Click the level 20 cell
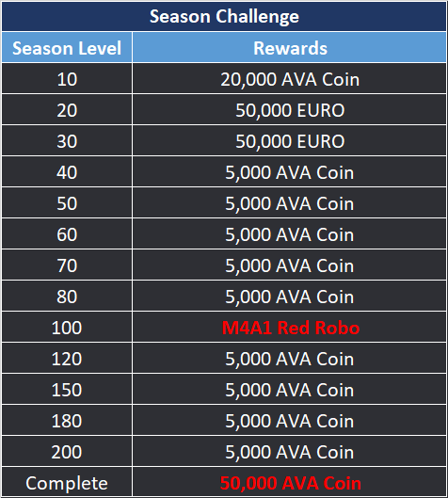448x498 pixels. pos(67,109)
